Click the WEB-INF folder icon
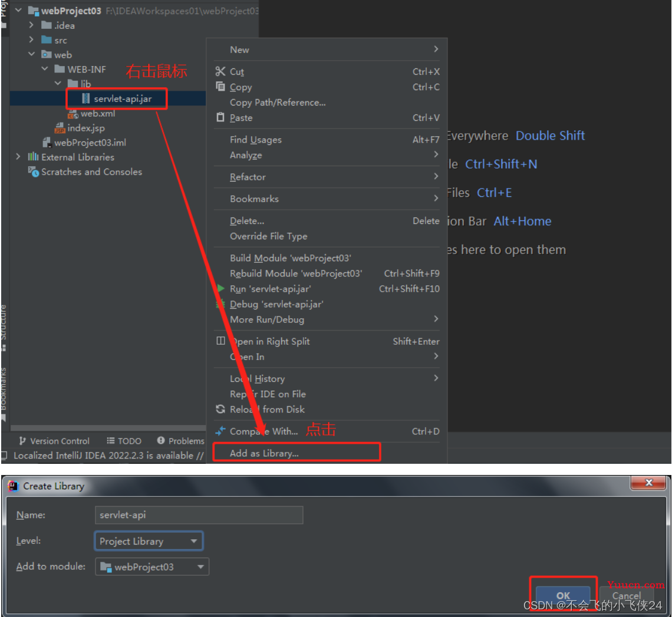Screen dimensions: 672x617 (x=60, y=69)
